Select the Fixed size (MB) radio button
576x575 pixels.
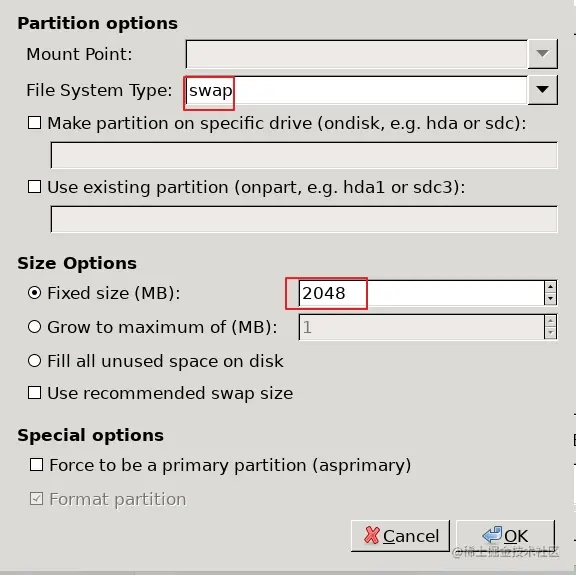tap(35, 293)
